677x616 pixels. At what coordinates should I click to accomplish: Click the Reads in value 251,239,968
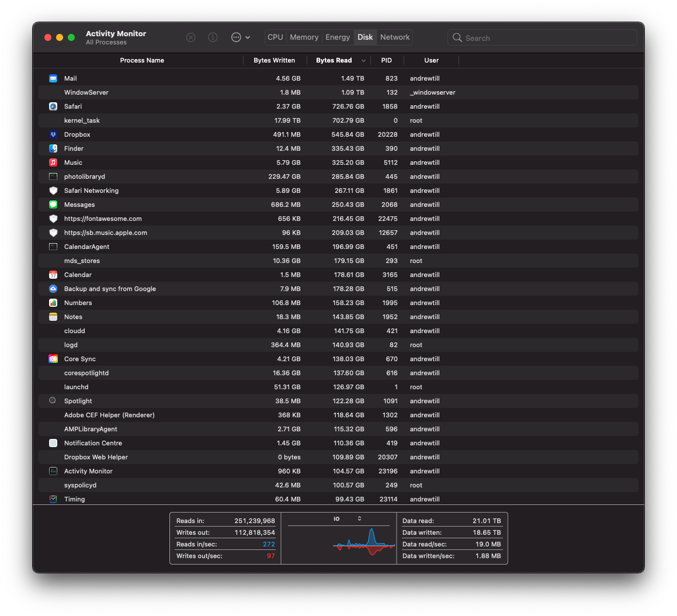click(x=254, y=521)
